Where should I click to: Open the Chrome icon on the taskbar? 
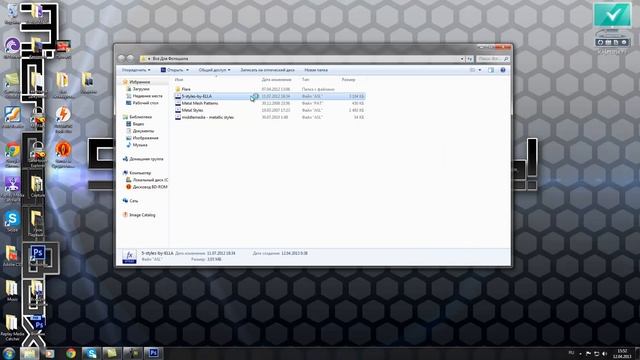point(71,353)
